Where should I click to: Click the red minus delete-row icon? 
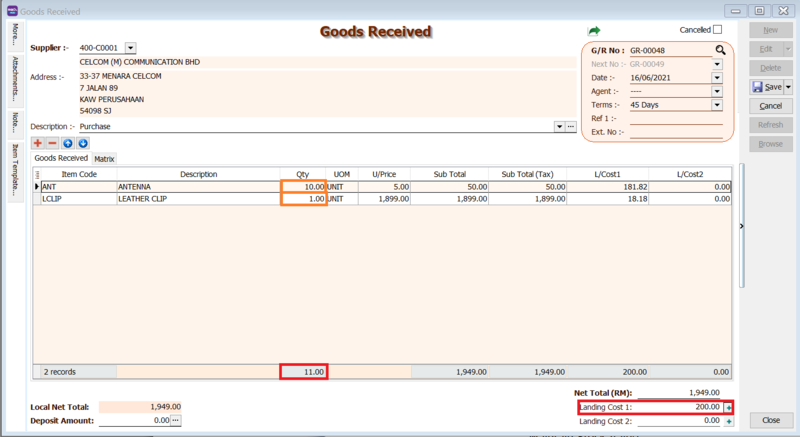(x=52, y=143)
